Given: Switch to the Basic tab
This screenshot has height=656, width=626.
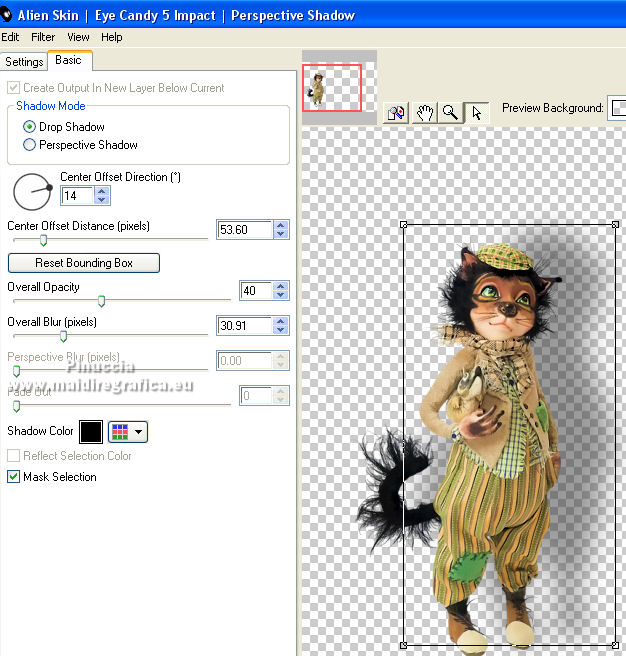Looking at the screenshot, I should [69, 60].
